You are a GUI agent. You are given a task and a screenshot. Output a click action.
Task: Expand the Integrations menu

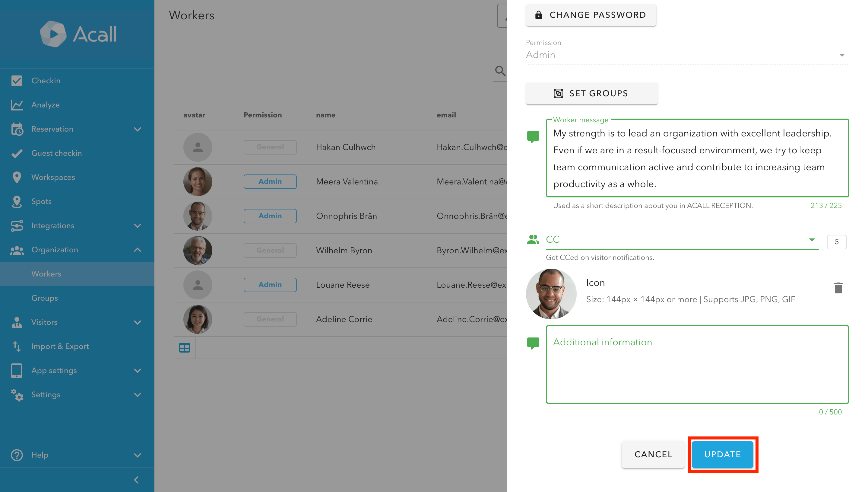click(x=137, y=226)
